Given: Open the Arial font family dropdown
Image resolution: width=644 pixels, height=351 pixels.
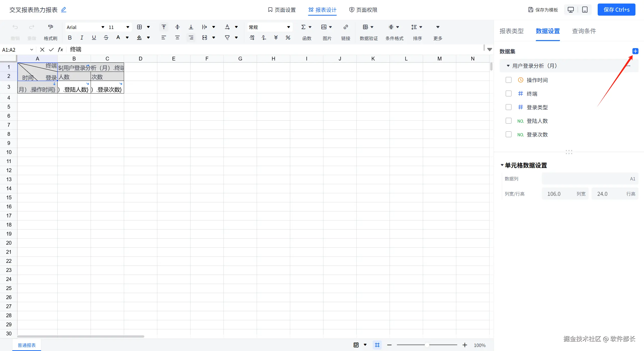Looking at the screenshot, I should [x=85, y=27].
